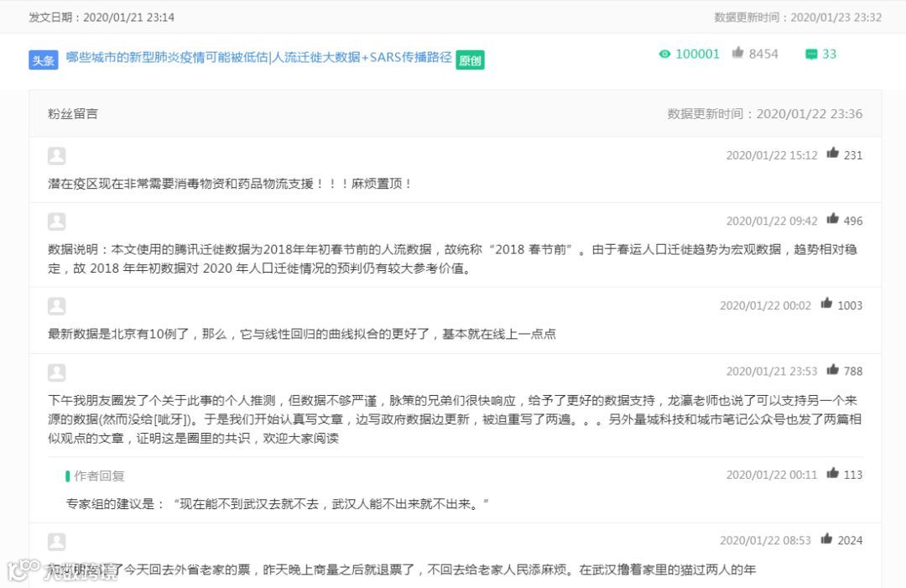Click the comment about 退票 and 在武汉撸着家里的猫
The height and width of the screenshot is (588, 906).
(402, 570)
